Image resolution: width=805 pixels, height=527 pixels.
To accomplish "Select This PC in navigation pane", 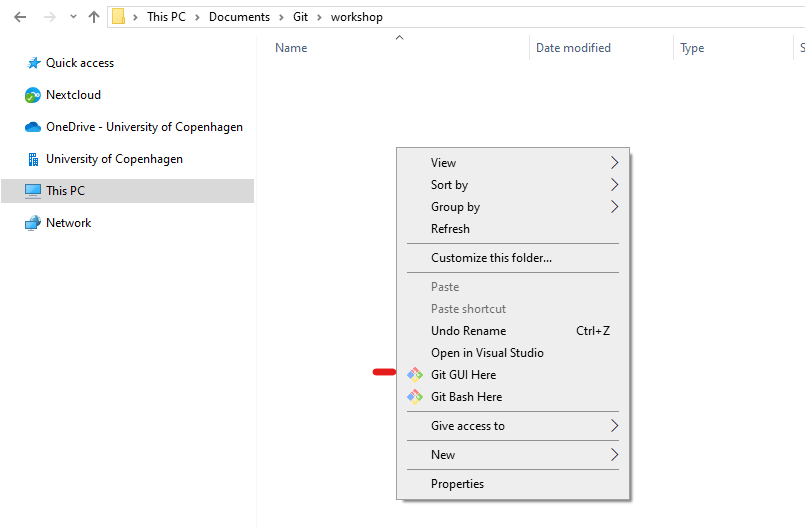I will 65,191.
